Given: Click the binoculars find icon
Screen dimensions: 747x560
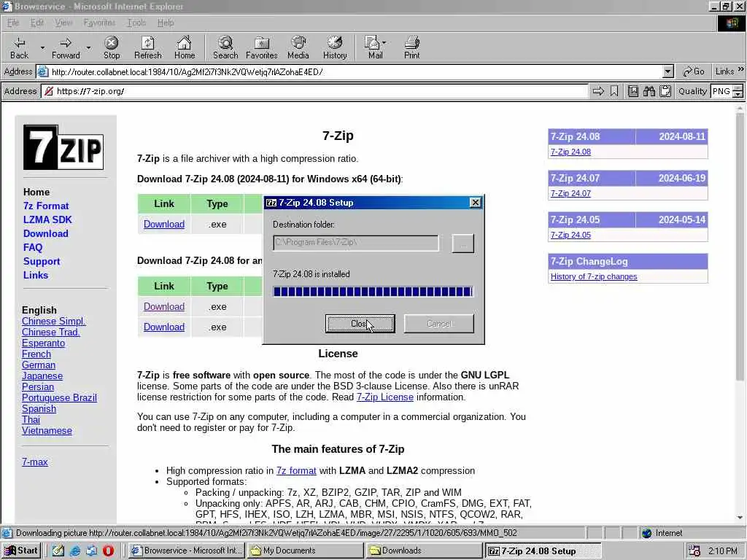Looking at the screenshot, I should coord(649,91).
